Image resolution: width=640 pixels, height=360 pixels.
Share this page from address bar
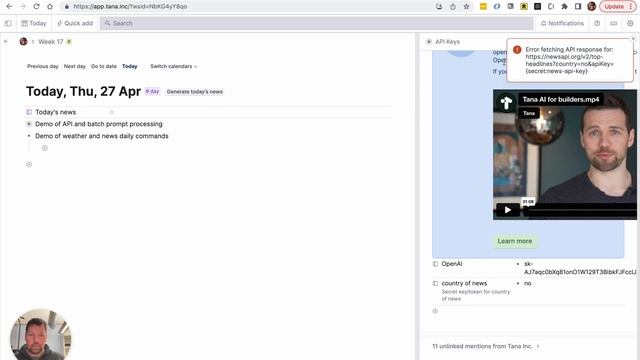click(453, 7)
